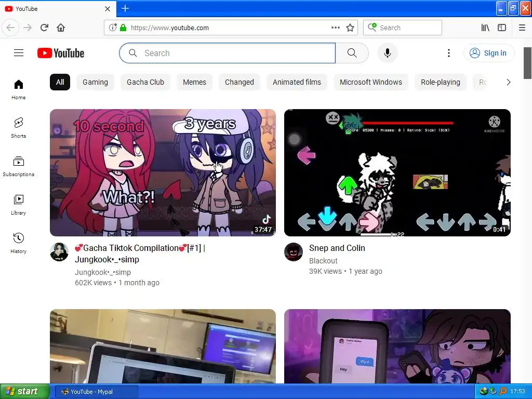Image resolution: width=532 pixels, height=399 pixels.
Task: Play the Snep and Colin thumbnail
Action: tap(397, 172)
